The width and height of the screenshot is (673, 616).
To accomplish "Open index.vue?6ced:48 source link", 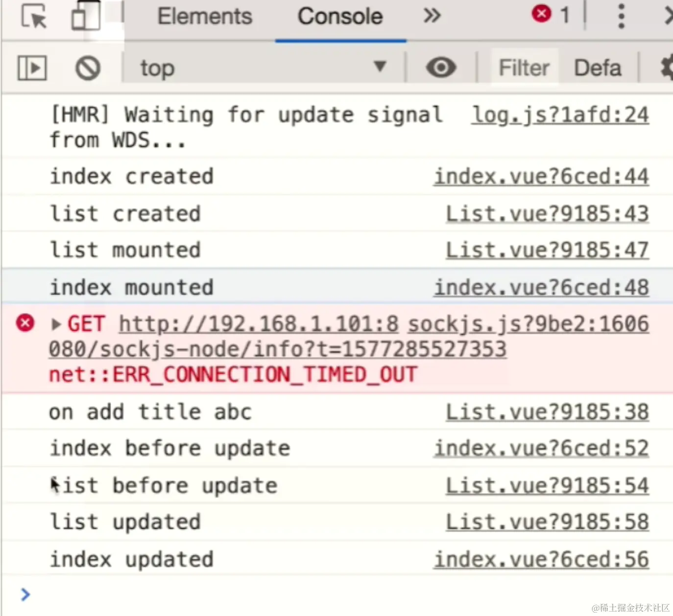I will (x=542, y=287).
